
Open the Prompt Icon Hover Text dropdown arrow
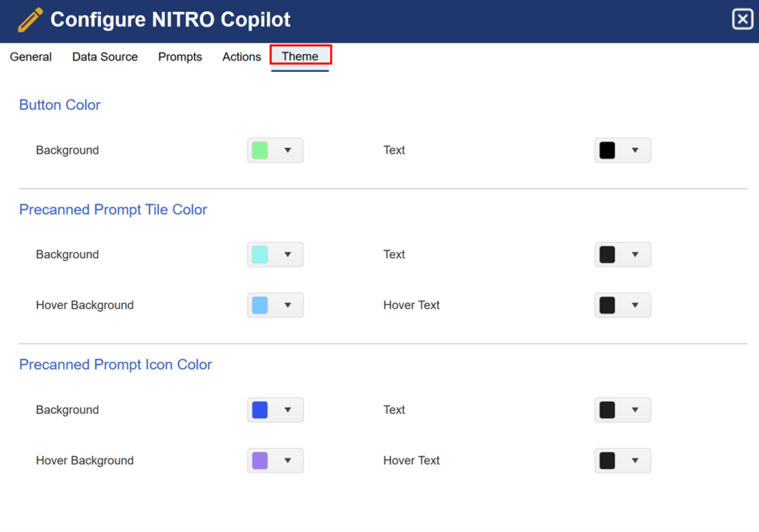pos(635,461)
